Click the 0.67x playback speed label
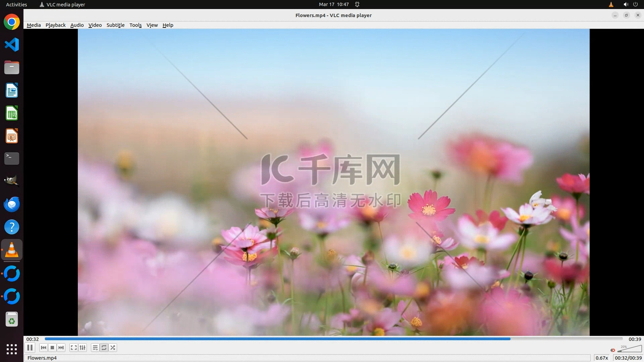This screenshot has height=362, width=644. (x=602, y=358)
